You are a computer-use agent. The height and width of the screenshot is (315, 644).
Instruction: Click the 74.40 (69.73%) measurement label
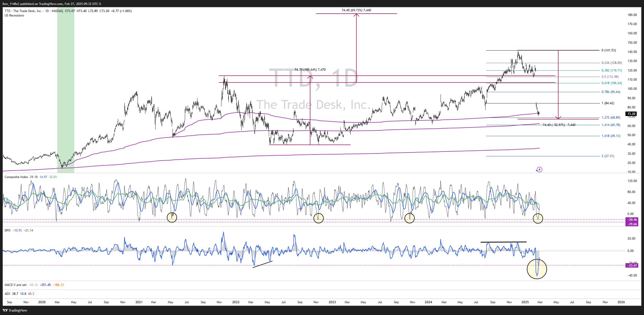pyautogui.click(x=356, y=10)
